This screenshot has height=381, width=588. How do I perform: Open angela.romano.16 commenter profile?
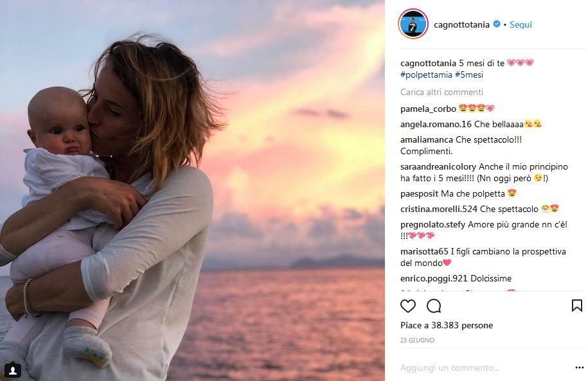[436, 123]
